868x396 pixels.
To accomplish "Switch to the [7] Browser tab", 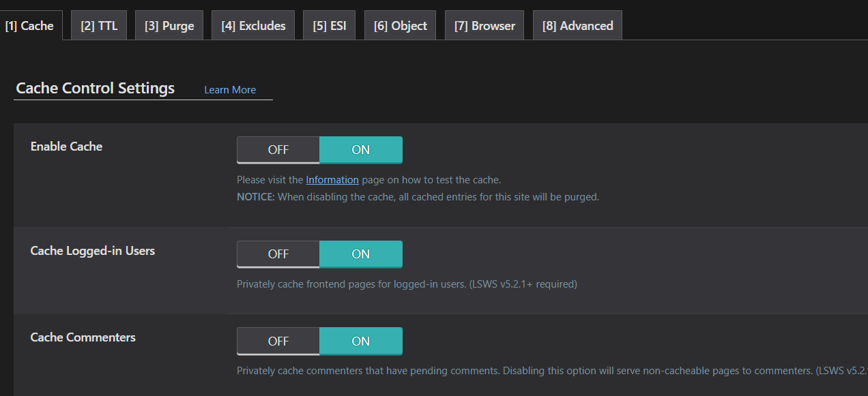I will 484,26.
